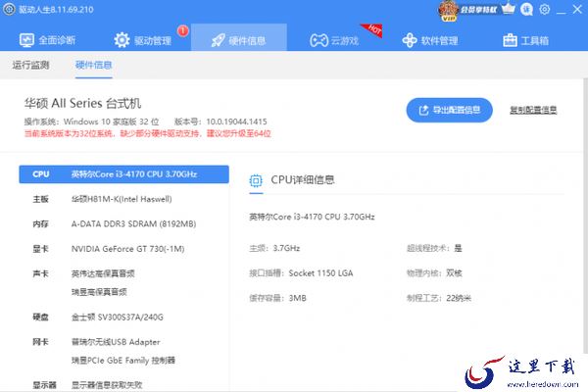Open the 全面诊断 tab
The image size is (588, 392).
[x=47, y=40]
